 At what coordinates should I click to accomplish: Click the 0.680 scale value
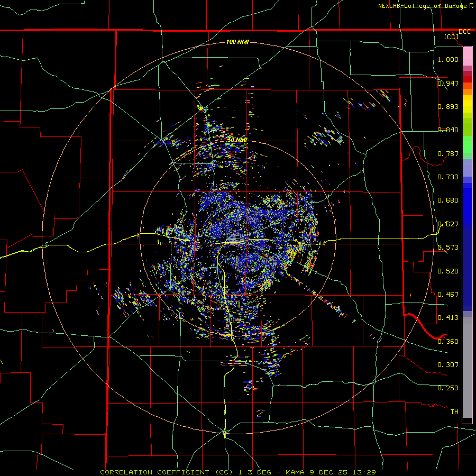tap(448, 200)
